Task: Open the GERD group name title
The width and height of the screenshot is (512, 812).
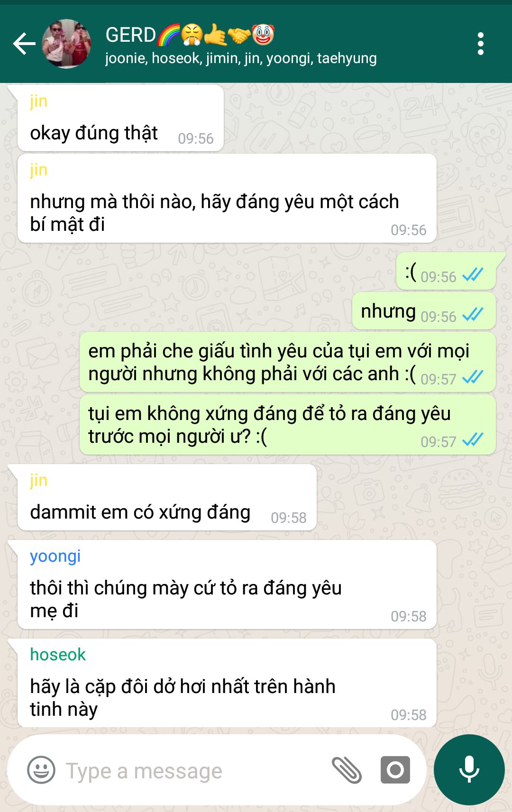Action: (190, 35)
